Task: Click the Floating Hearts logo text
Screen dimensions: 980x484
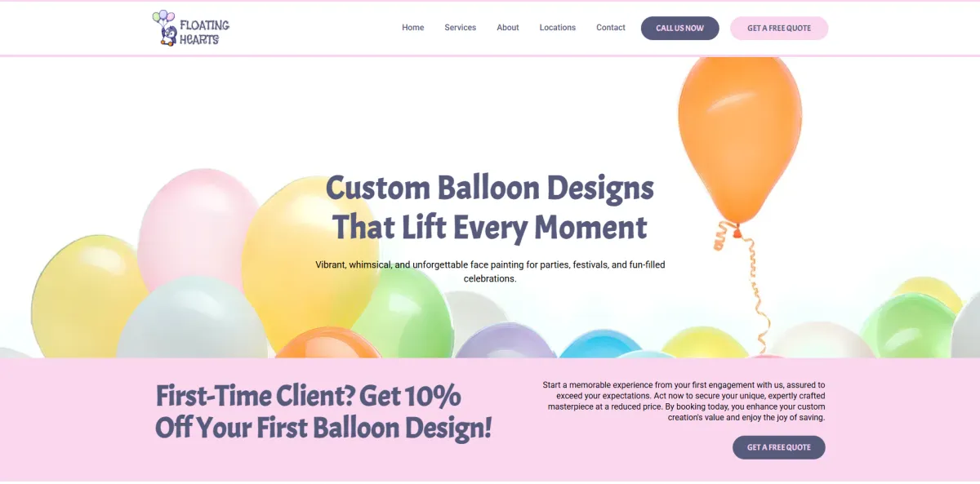Action: (204, 32)
